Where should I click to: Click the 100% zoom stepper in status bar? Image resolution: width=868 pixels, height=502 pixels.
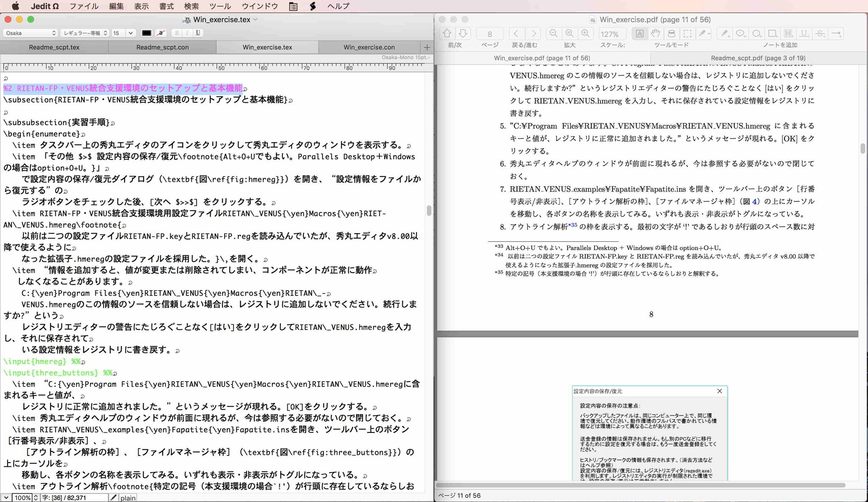tap(36, 497)
